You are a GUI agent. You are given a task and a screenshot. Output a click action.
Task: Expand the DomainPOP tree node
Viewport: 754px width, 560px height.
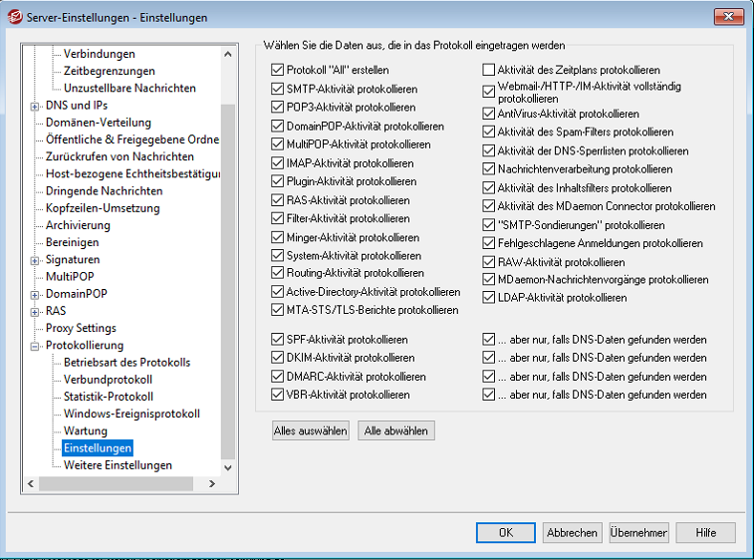(36, 294)
